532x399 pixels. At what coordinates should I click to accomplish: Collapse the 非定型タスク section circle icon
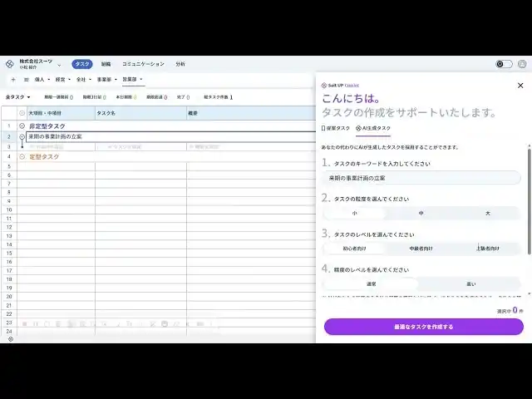pyautogui.click(x=22, y=126)
